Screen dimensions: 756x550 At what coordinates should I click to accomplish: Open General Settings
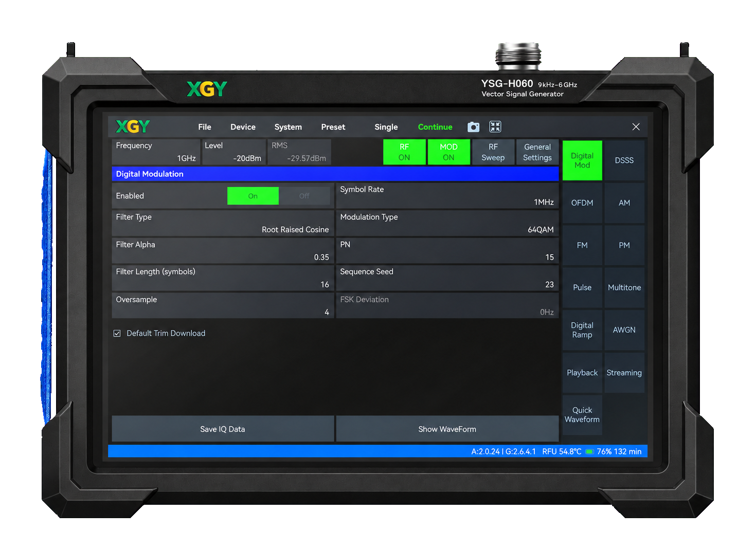[x=537, y=152]
